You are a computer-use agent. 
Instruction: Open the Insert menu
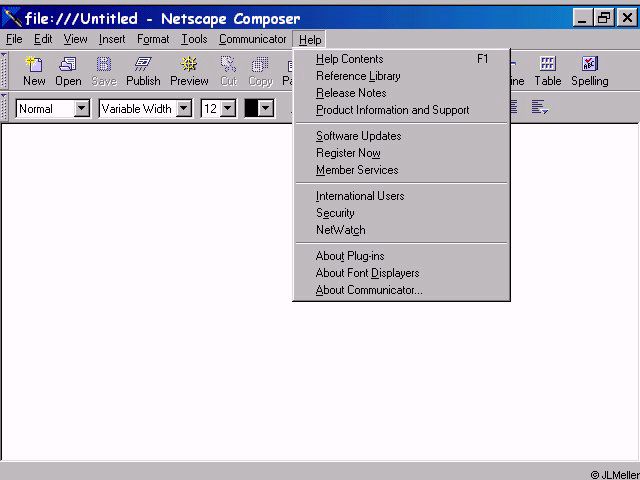pyautogui.click(x=112, y=39)
